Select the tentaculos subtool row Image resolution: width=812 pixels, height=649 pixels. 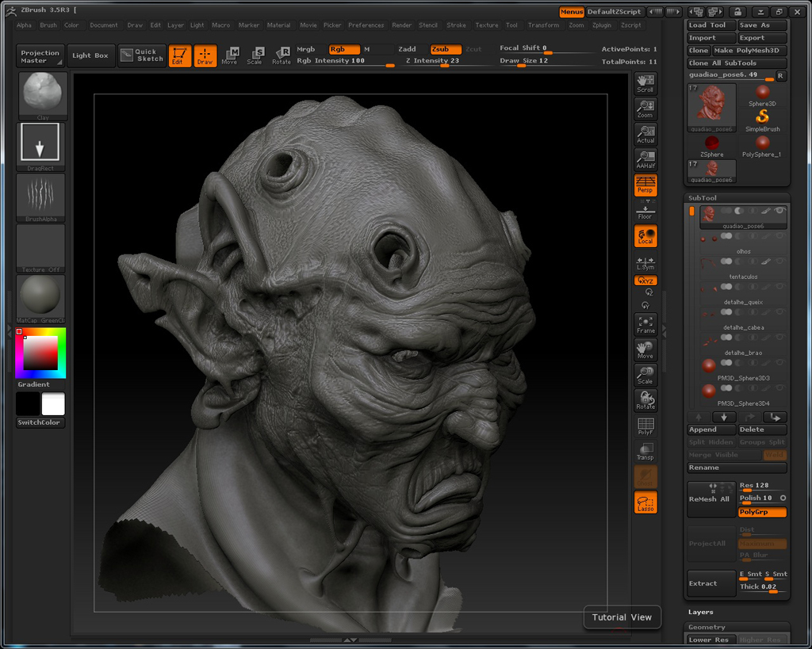point(743,268)
